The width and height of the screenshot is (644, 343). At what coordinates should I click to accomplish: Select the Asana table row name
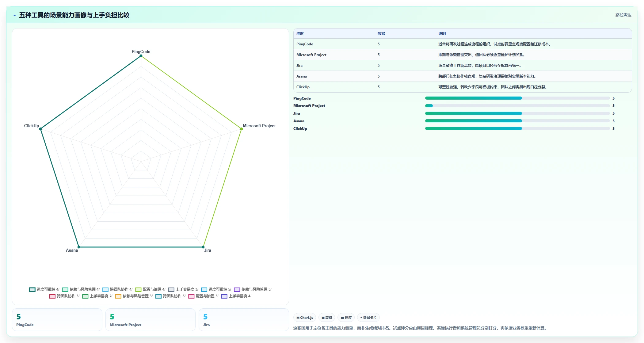pyautogui.click(x=302, y=76)
